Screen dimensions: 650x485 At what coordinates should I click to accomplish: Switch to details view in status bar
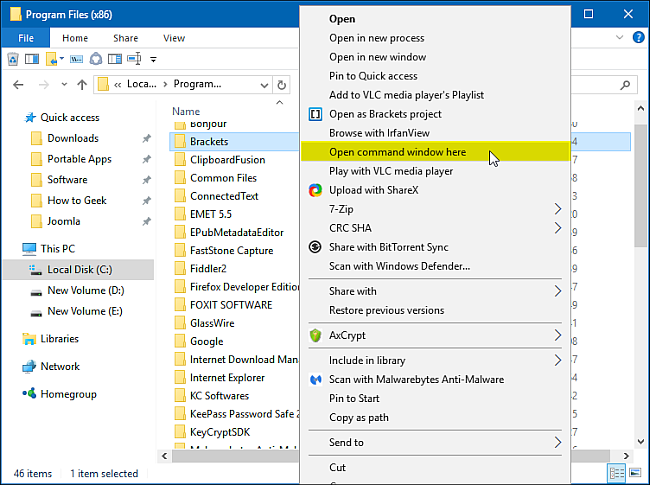click(616, 472)
